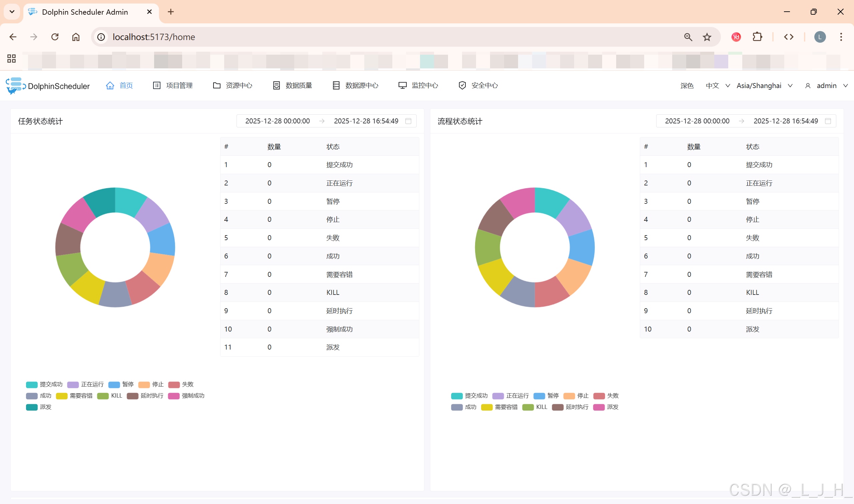Open the admin user dropdown

tap(826, 86)
